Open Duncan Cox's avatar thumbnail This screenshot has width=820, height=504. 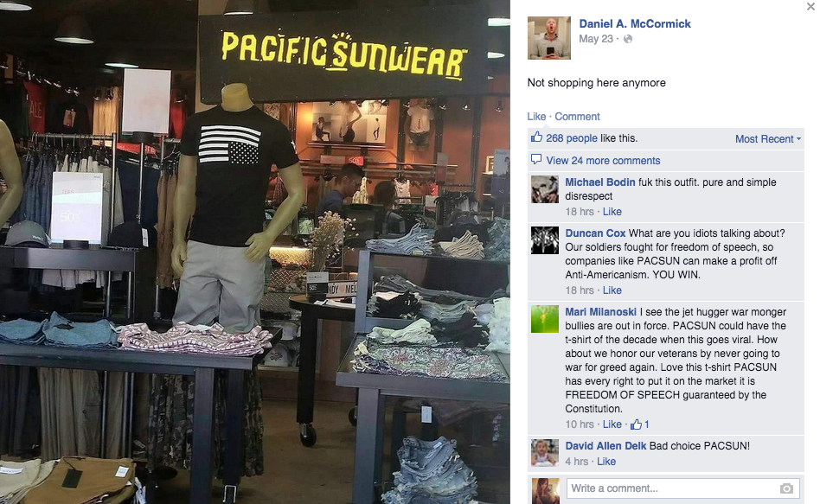[544, 240]
